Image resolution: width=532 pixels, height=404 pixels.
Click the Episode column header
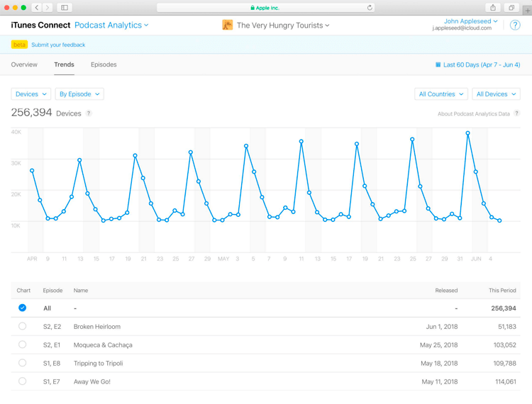(x=52, y=291)
